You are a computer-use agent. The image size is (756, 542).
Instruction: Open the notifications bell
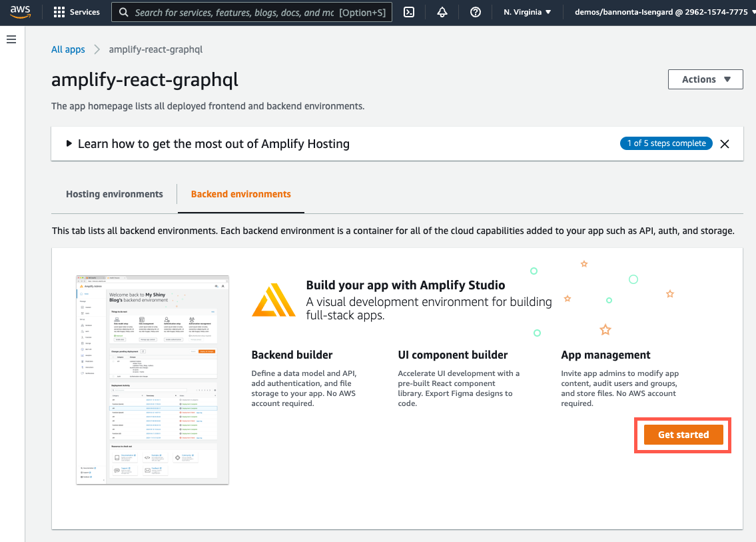(442, 11)
